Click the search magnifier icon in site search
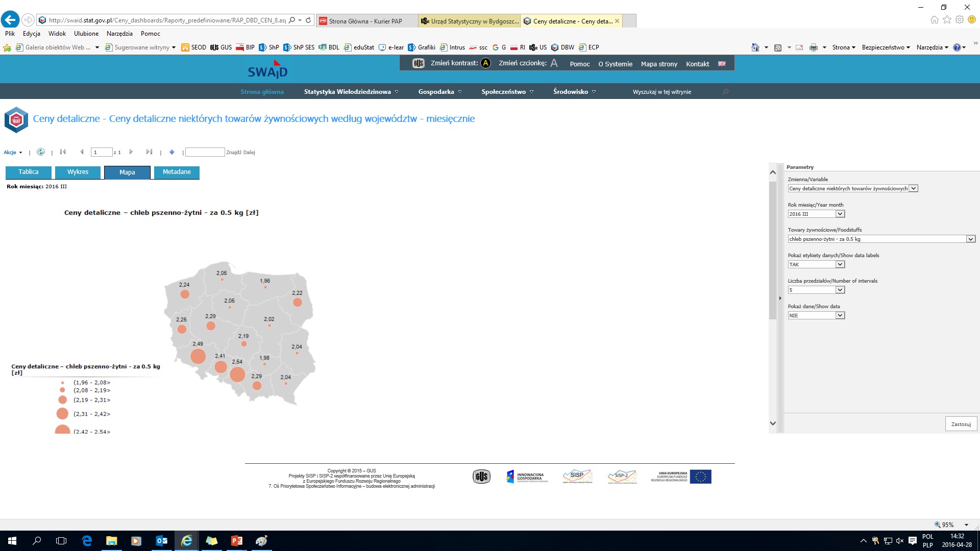 (x=725, y=92)
